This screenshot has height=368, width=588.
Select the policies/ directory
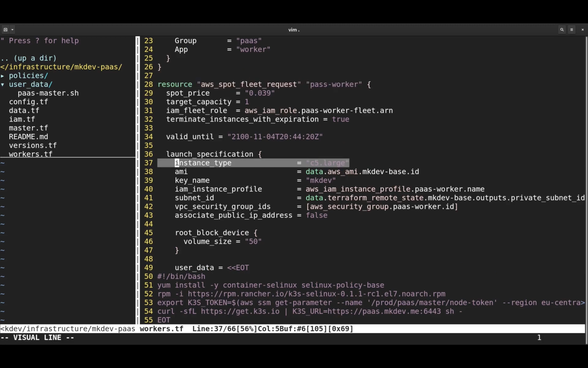(28, 76)
